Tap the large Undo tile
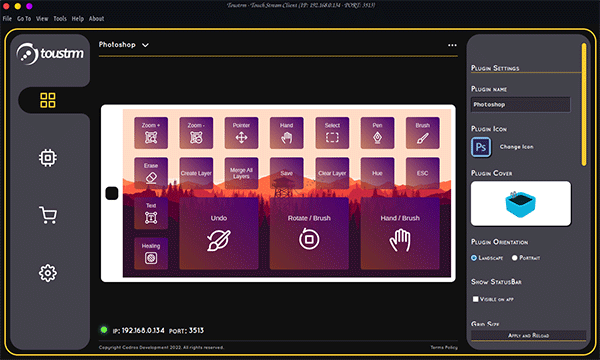The image size is (600, 360). (219, 233)
